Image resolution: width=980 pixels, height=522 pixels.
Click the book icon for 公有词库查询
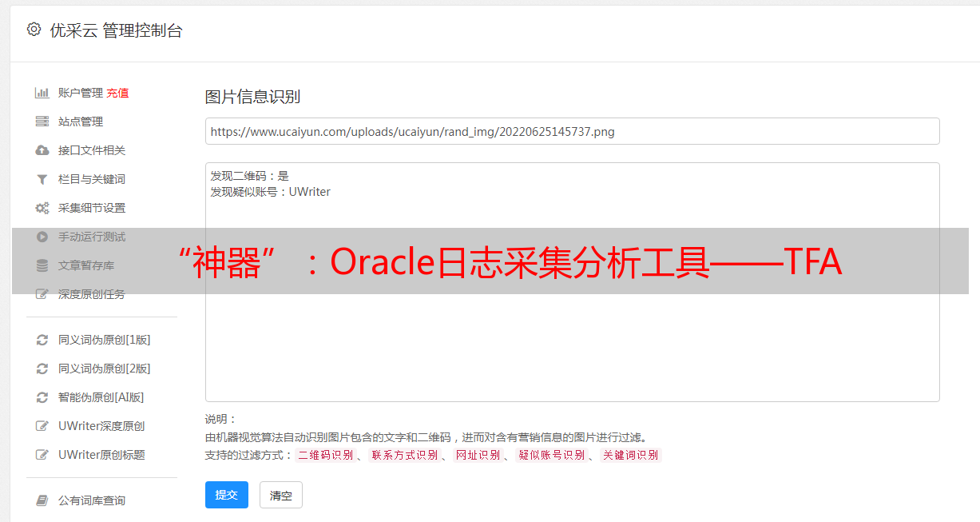tap(42, 500)
